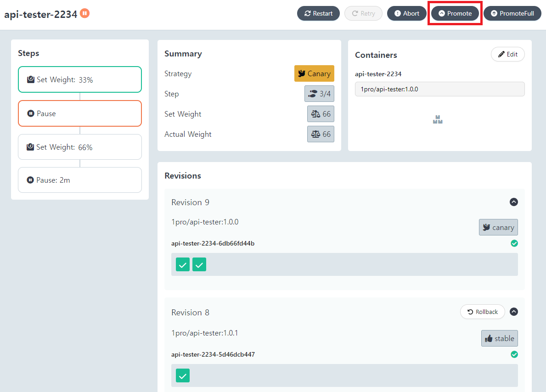Image resolution: width=546 pixels, height=392 pixels.
Task: Click the Actual Weight label
Action: click(x=188, y=134)
